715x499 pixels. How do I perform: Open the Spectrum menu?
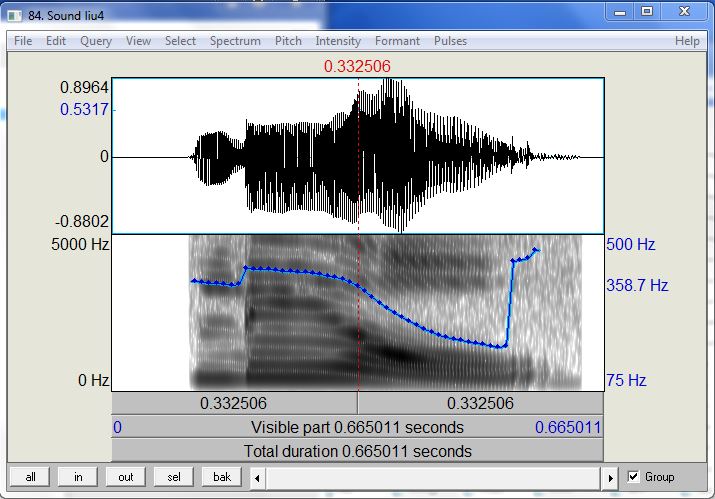[x=235, y=41]
